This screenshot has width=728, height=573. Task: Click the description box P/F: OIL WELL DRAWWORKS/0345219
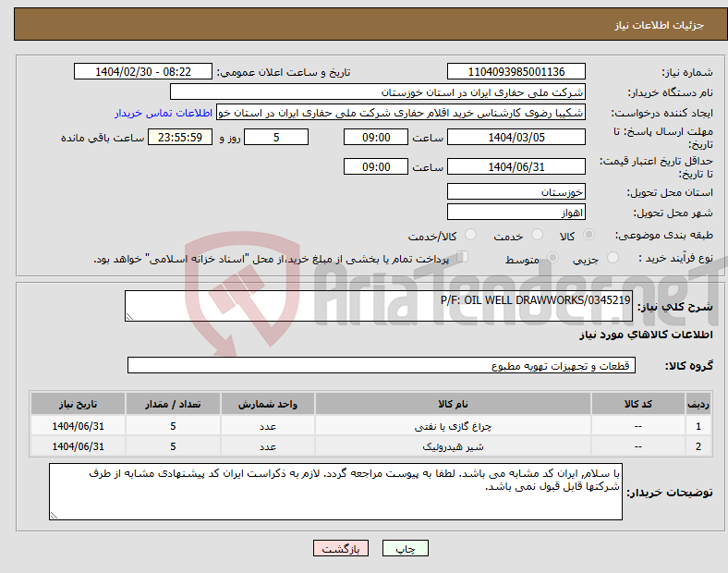click(x=379, y=306)
